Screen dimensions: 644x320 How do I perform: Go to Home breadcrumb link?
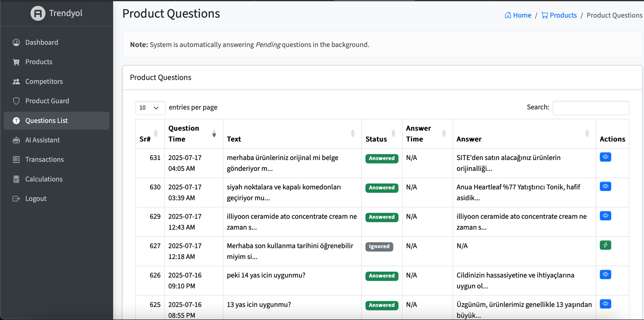518,15
